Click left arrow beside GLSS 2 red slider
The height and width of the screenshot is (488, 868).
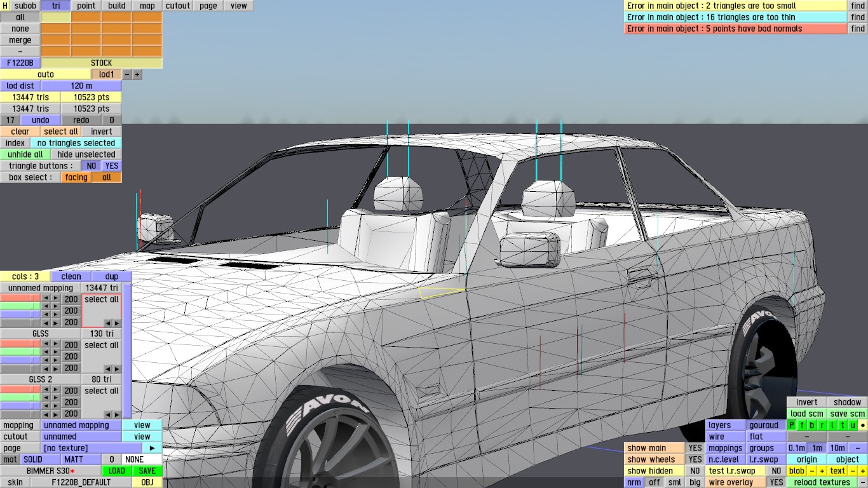(46, 391)
